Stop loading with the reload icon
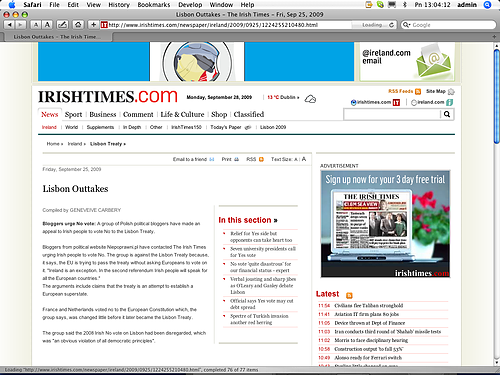This screenshot has height=375, width=500. click(x=392, y=25)
